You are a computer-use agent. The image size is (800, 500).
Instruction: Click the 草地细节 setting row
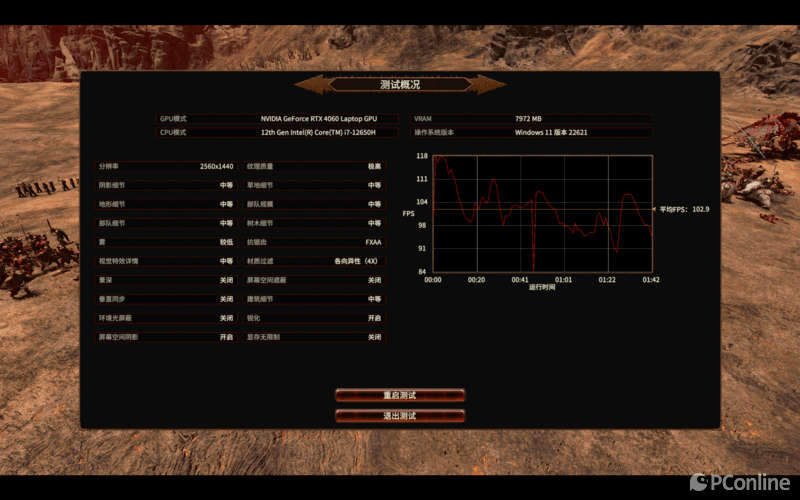[314, 185]
